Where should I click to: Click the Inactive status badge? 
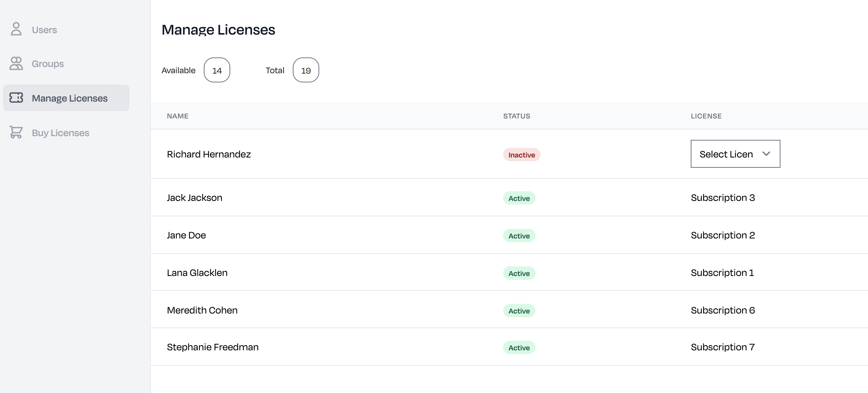pos(522,155)
